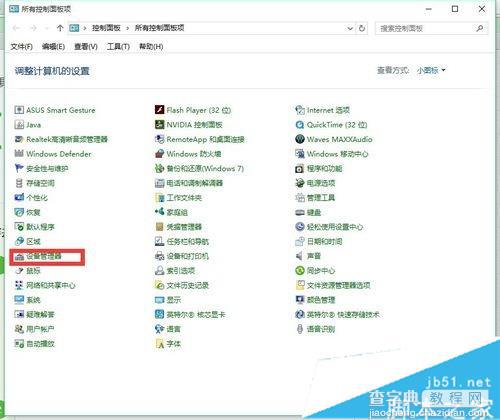Screen dimensions: 500x420
Task: Open the 疑难解答 link
Action: tap(40, 314)
